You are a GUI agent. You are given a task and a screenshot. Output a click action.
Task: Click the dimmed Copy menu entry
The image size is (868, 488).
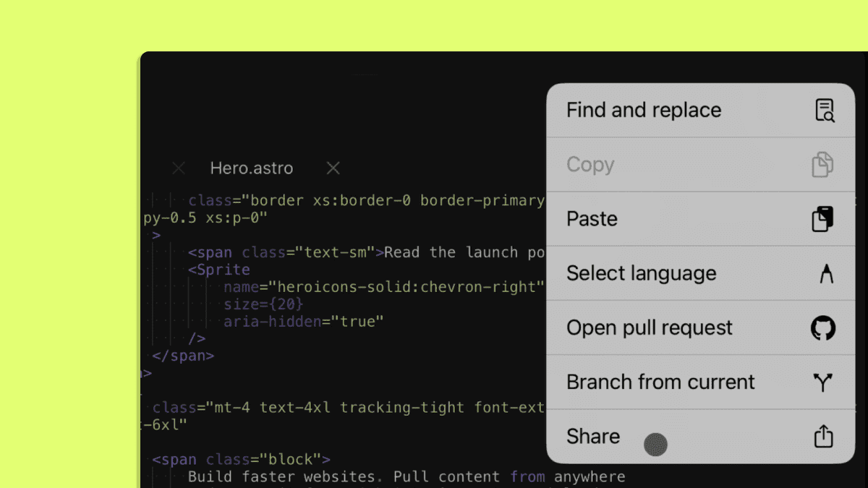590,164
